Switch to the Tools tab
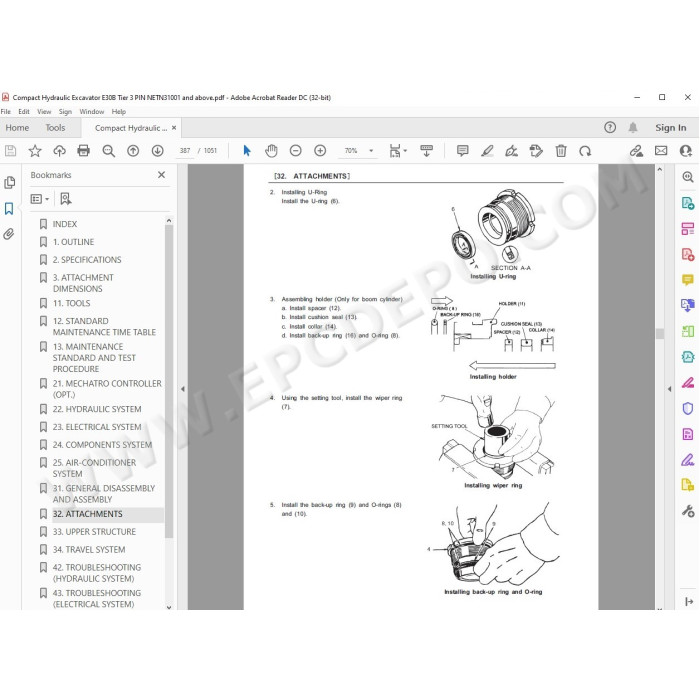700x700 pixels. (55, 128)
